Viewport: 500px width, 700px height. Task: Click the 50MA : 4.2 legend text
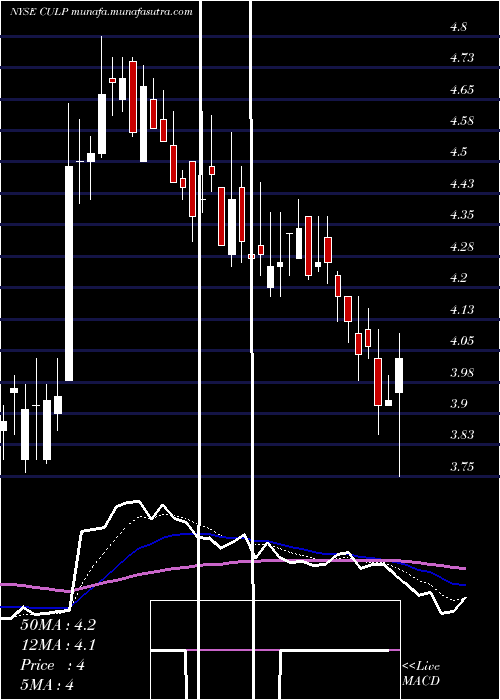coord(58,625)
